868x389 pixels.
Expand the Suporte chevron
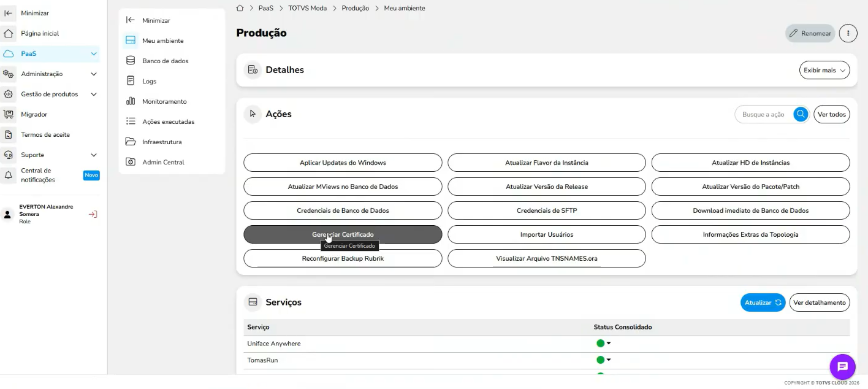(x=94, y=155)
